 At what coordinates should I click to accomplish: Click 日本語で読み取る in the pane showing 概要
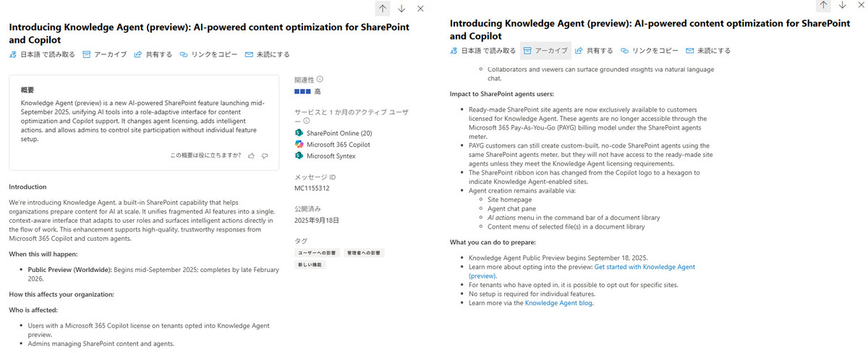(x=42, y=54)
